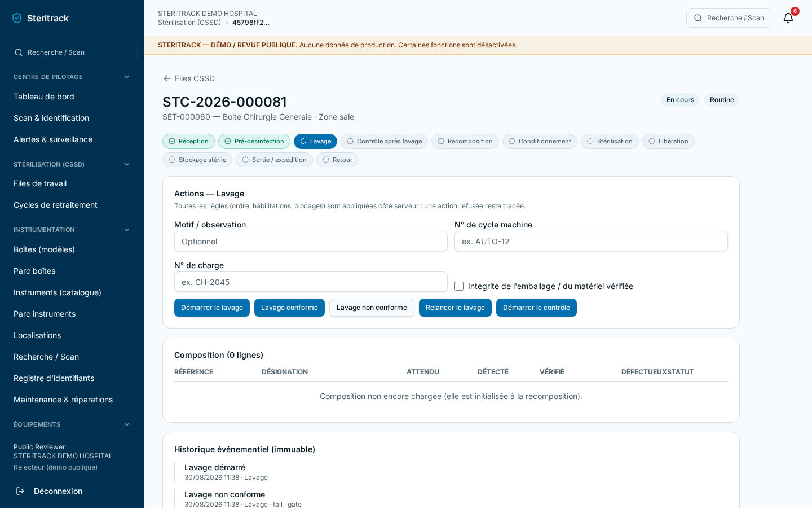Screen dimensions: 812x508
Task: Focus the Motif / observation field
Action: click(x=311, y=241)
